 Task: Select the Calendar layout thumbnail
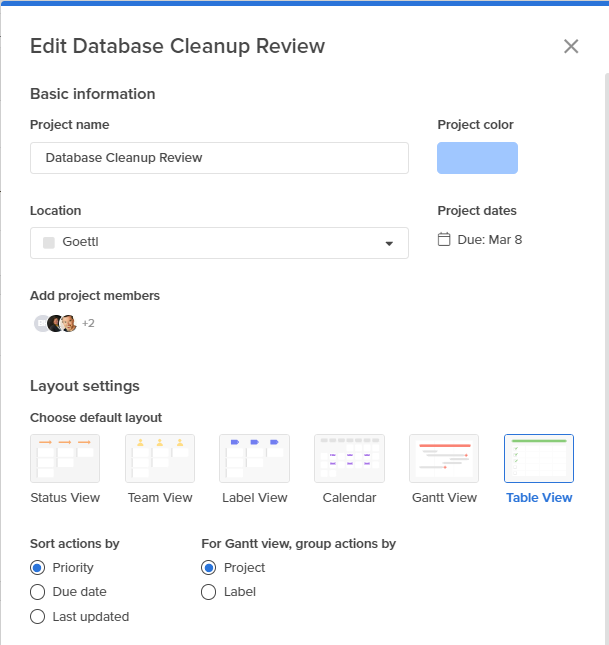click(349, 458)
